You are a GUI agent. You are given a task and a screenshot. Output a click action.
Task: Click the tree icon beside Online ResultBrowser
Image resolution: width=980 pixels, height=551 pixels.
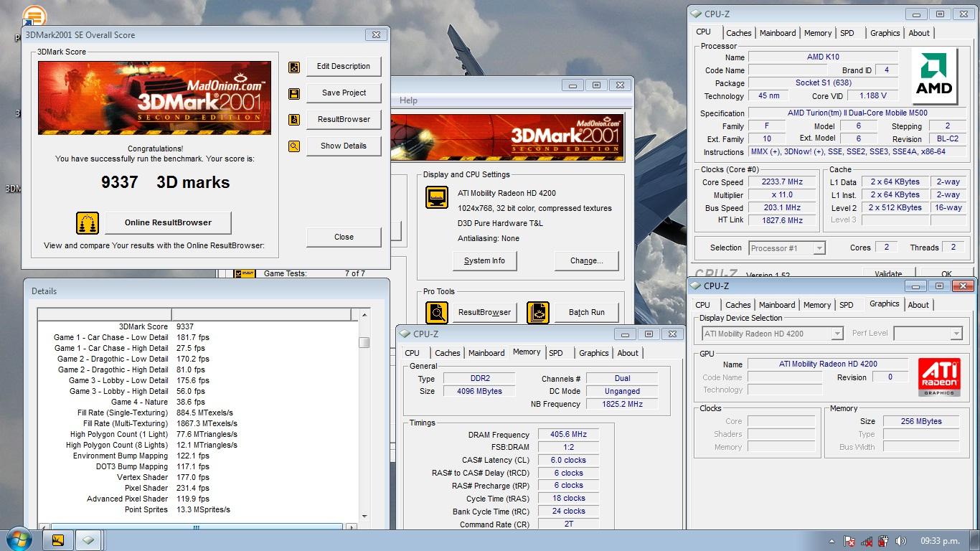(x=88, y=223)
